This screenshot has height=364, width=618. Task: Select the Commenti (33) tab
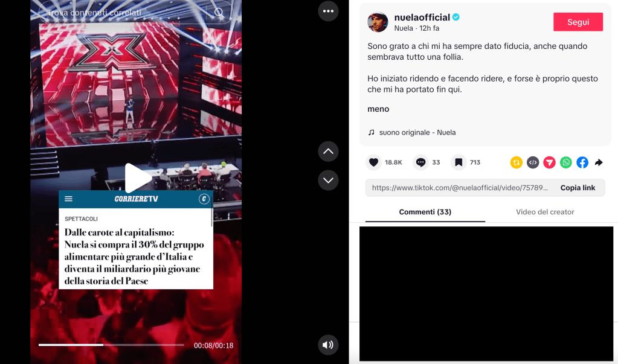425,212
